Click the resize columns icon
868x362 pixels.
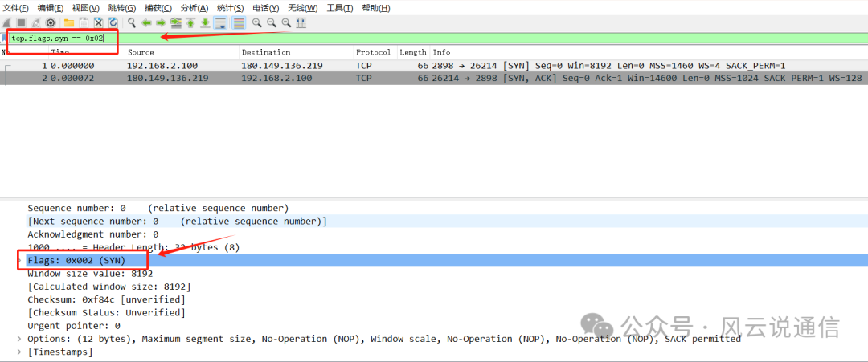tap(301, 22)
